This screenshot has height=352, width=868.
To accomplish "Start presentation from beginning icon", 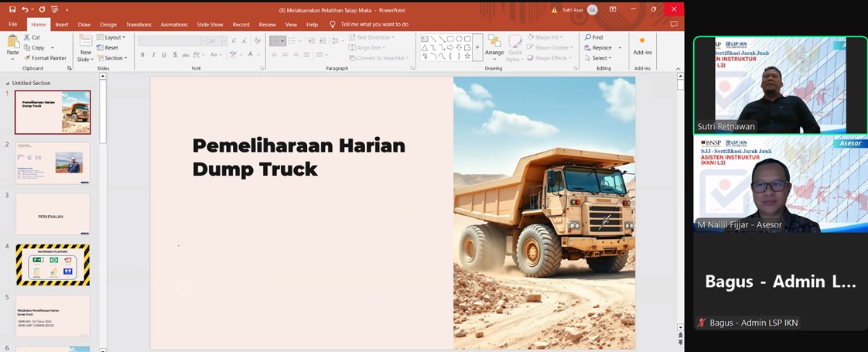I will 54,9.
